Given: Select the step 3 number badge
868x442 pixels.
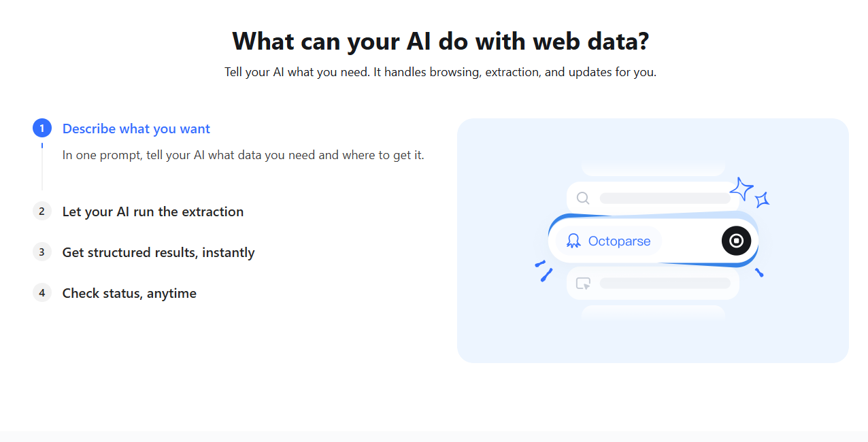Looking at the screenshot, I should [x=41, y=252].
